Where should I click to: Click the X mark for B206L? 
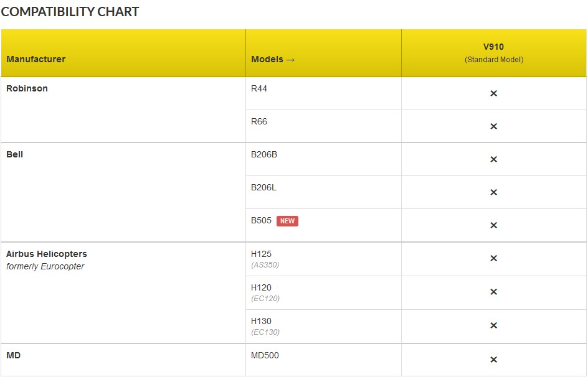pyautogui.click(x=493, y=192)
